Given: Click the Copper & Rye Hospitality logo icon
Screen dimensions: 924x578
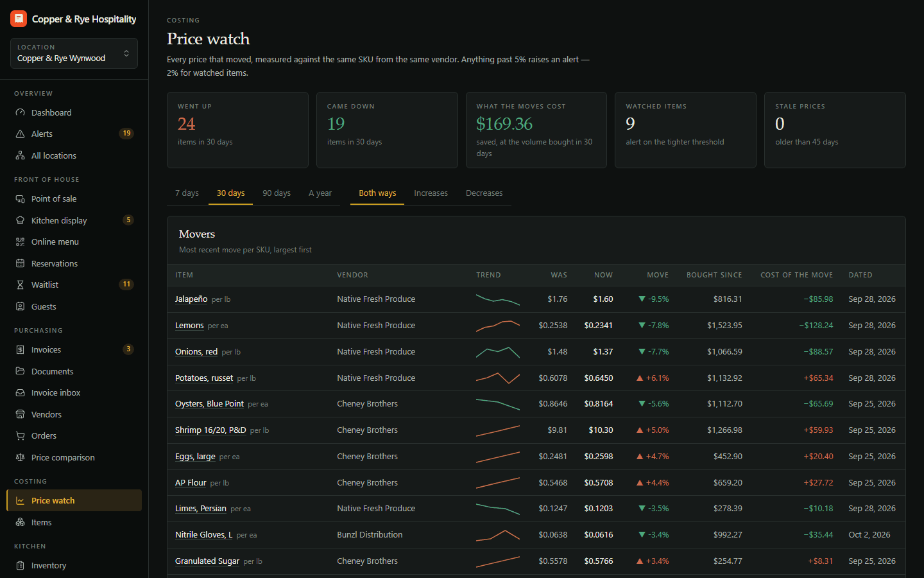Looking at the screenshot, I should point(19,19).
